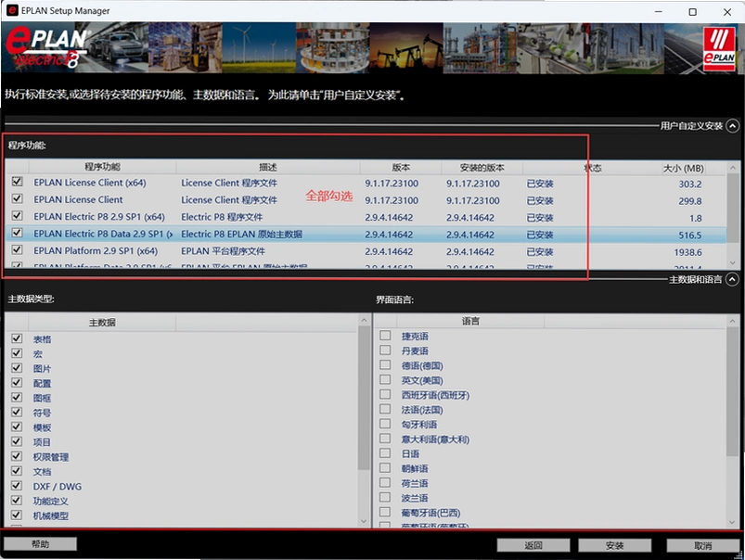Enable the 捷克语 language checkbox
The image size is (745, 560).
click(x=385, y=336)
